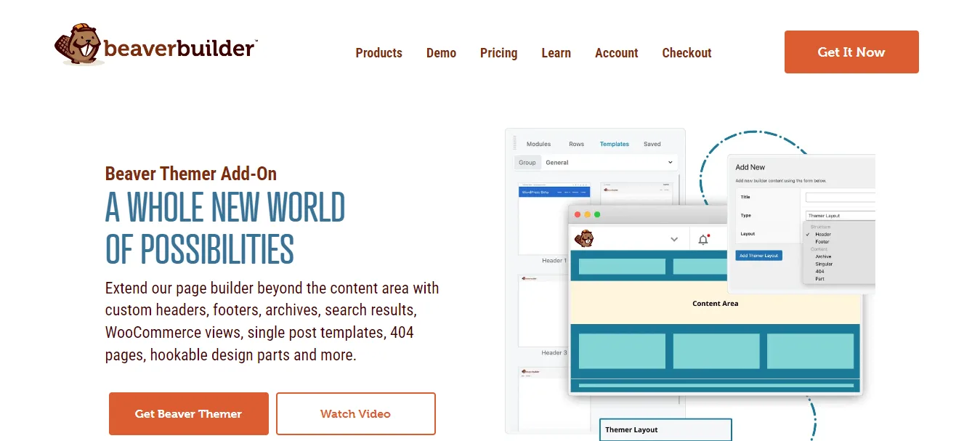
Task: Click the Group button beside General
Action: tap(527, 163)
